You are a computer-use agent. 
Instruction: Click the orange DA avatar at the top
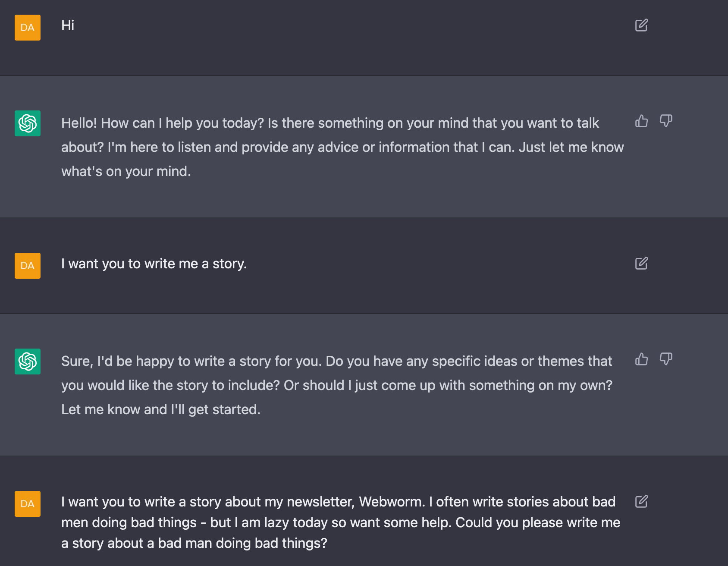(x=28, y=28)
